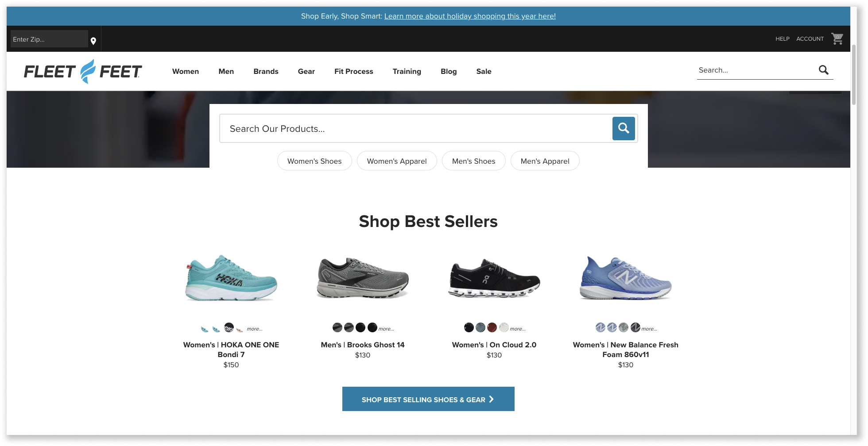Viewport: 868px width, 446px height.
Task: Click the page vertical scrollbar
Action: coord(854,75)
